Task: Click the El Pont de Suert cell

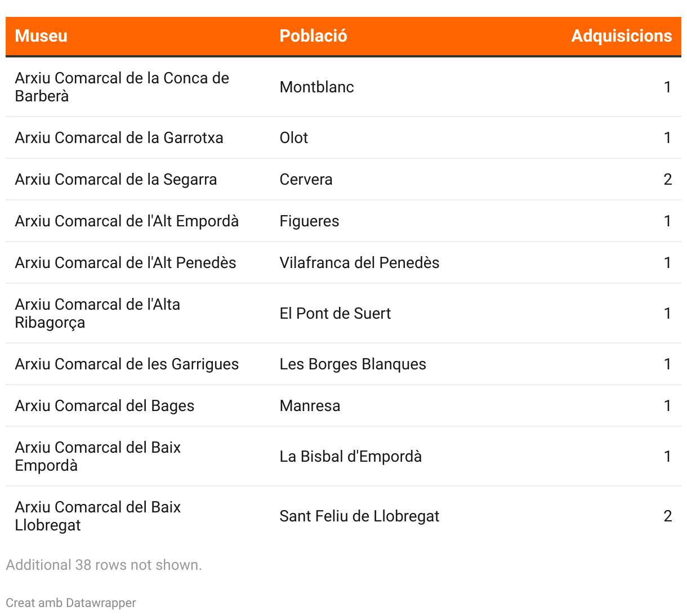Action: click(x=335, y=314)
